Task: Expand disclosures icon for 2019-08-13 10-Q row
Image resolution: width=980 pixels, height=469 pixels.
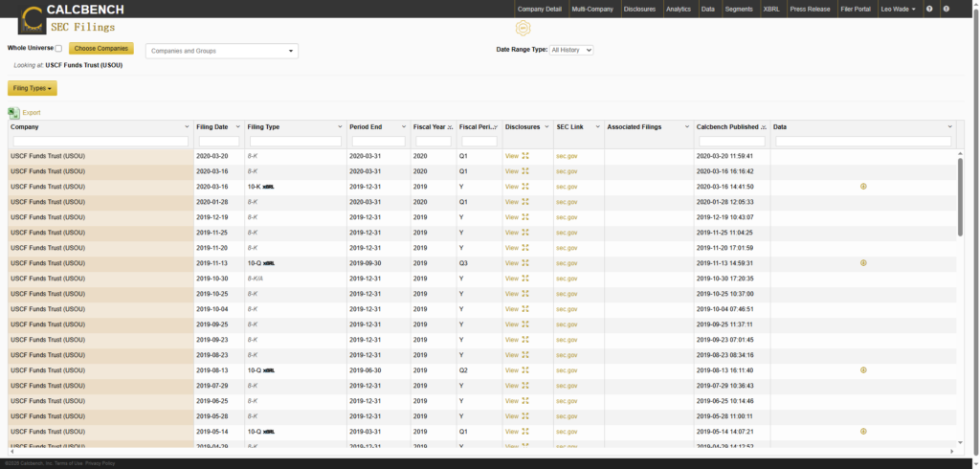Action: pos(525,369)
